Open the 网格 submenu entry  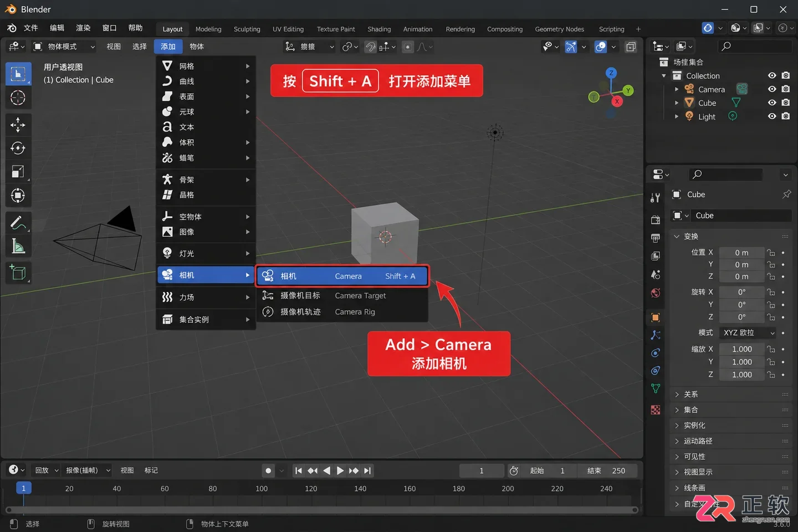[206, 66]
